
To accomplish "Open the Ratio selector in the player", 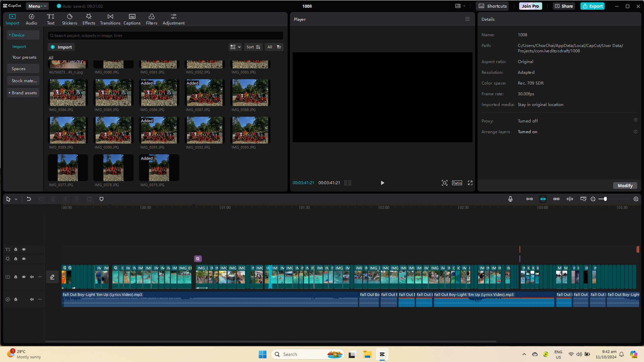I will pyautogui.click(x=457, y=183).
